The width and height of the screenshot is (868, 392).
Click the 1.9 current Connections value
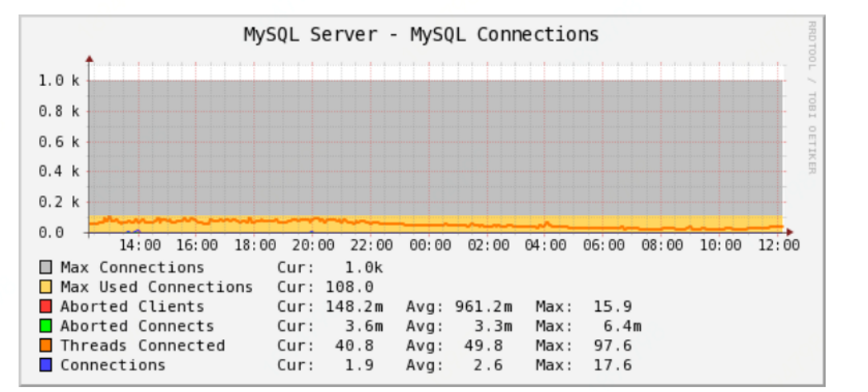click(359, 366)
